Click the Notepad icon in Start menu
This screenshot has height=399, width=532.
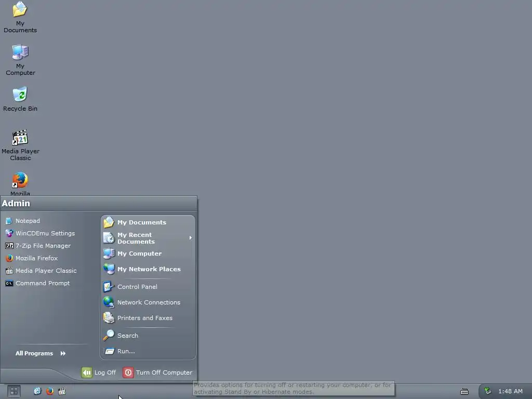pos(9,221)
